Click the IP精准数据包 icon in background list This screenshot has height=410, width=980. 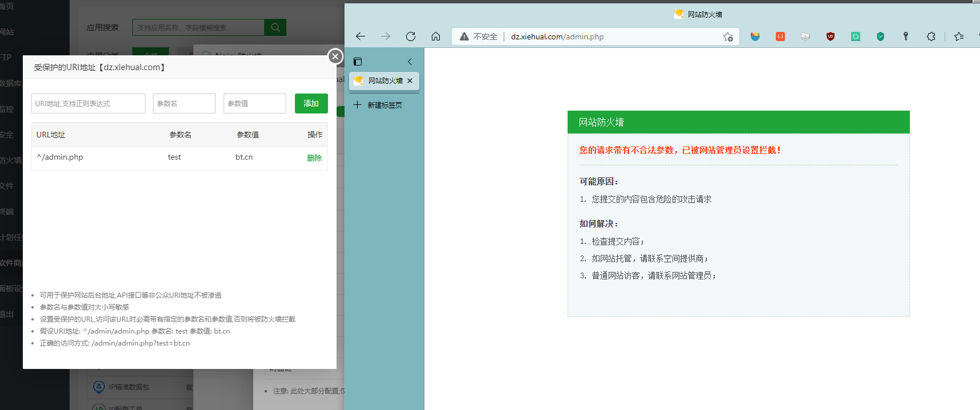tap(99, 387)
